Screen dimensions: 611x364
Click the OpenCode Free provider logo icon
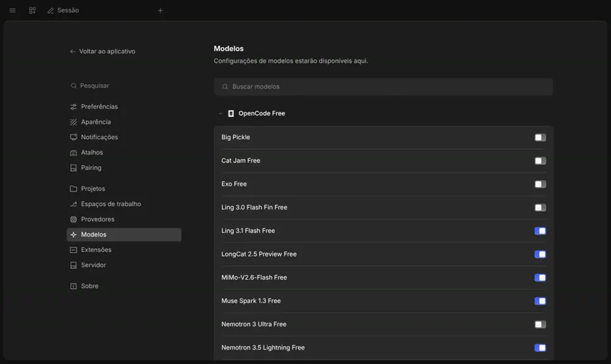tap(231, 113)
